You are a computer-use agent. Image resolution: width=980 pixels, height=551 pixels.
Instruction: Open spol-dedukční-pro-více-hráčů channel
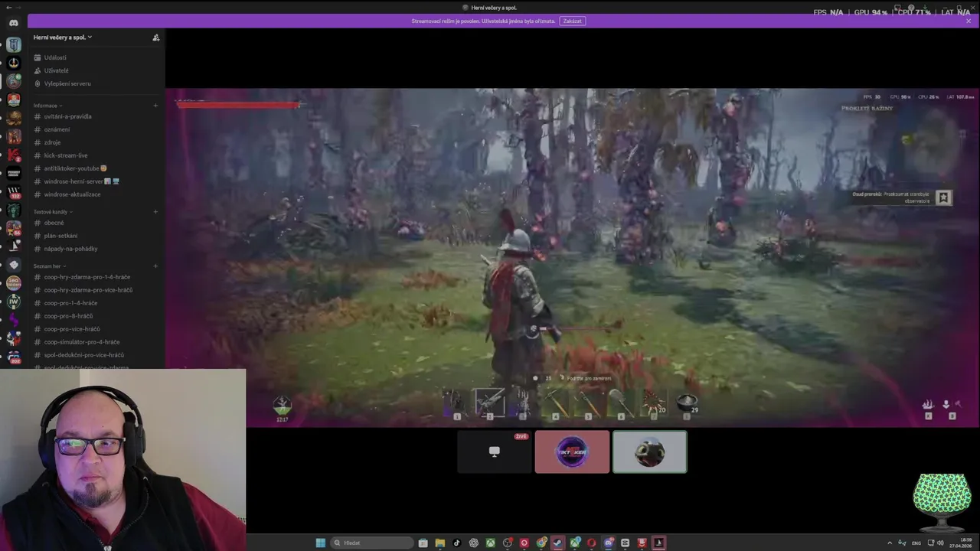click(96, 355)
